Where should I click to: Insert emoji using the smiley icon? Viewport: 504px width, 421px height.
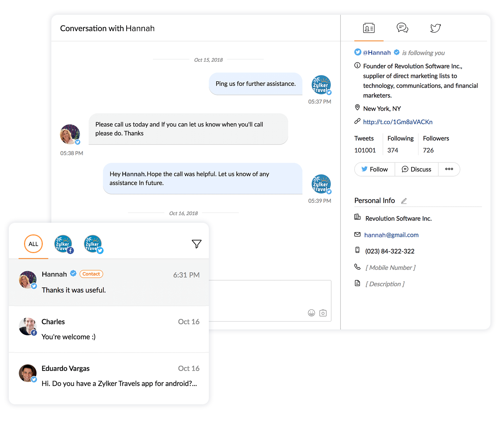pos(311,313)
